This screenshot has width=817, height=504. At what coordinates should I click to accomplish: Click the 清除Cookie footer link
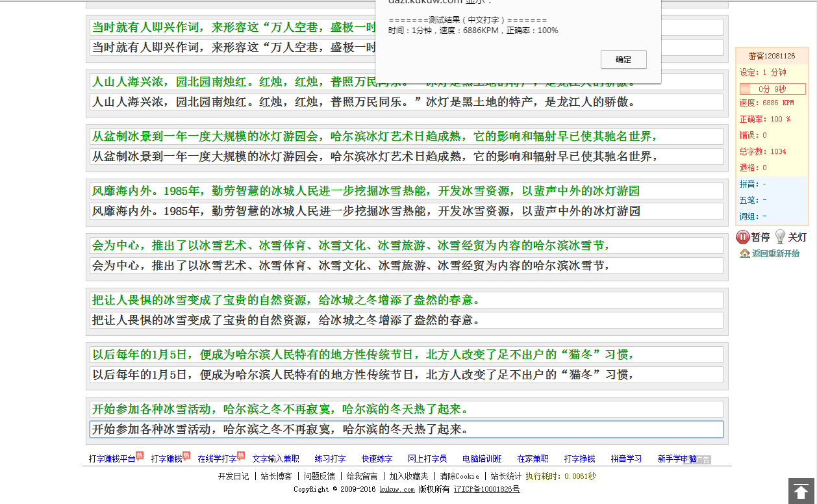pyautogui.click(x=459, y=476)
